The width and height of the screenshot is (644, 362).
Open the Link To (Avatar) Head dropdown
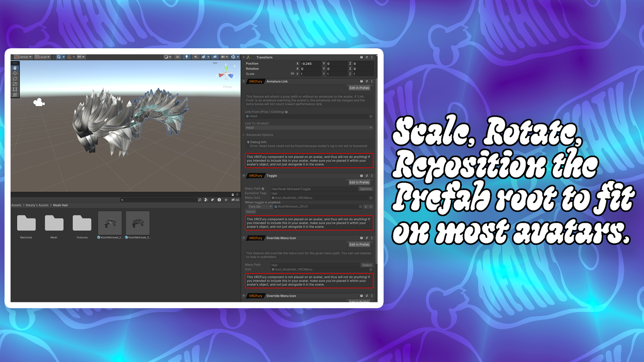309,128
